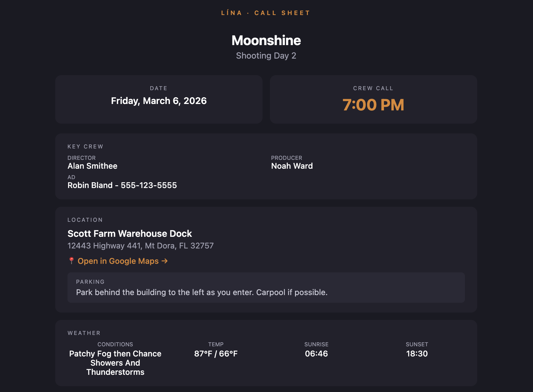Click the Shooting Day 2 subtitle

(266, 56)
